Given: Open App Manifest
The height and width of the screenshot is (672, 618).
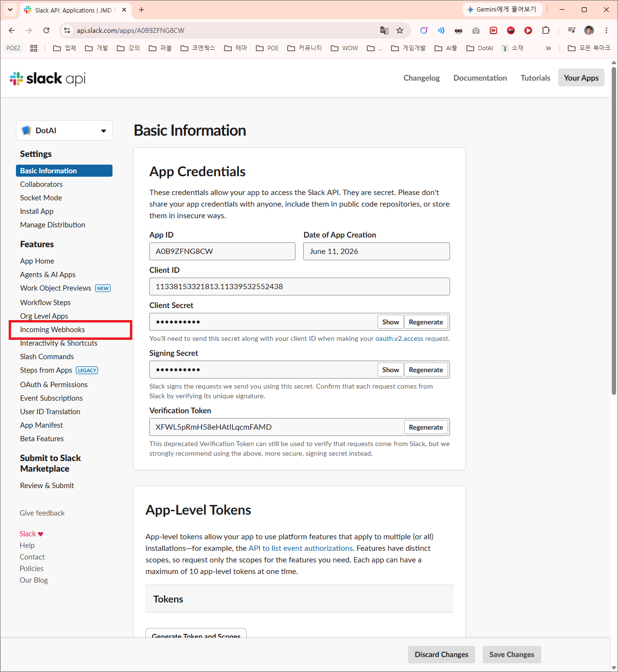Looking at the screenshot, I should [42, 425].
